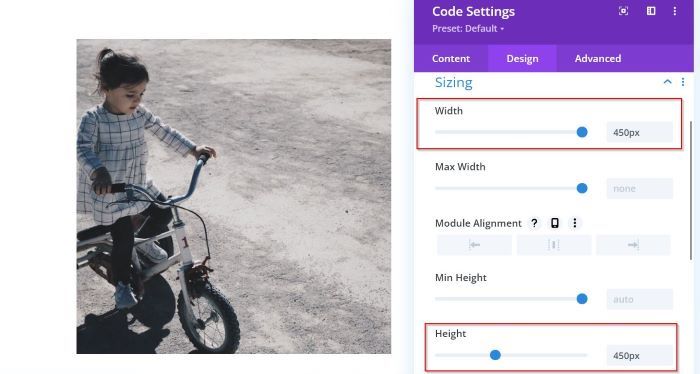This screenshot has width=700, height=374.
Task: Open the Preset: Default dropdown
Action: [468, 29]
